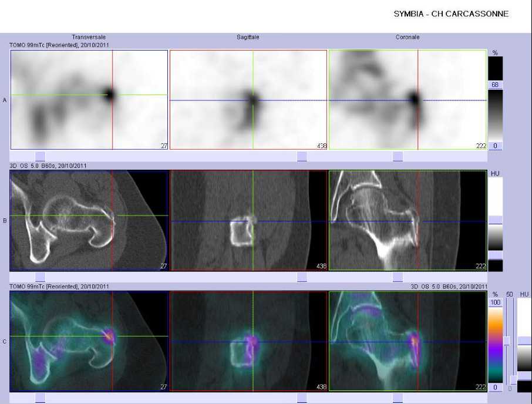The image size is (532, 404).
Task: Click lower window handle on row C HU bar
Action: [x=524, y=376]
